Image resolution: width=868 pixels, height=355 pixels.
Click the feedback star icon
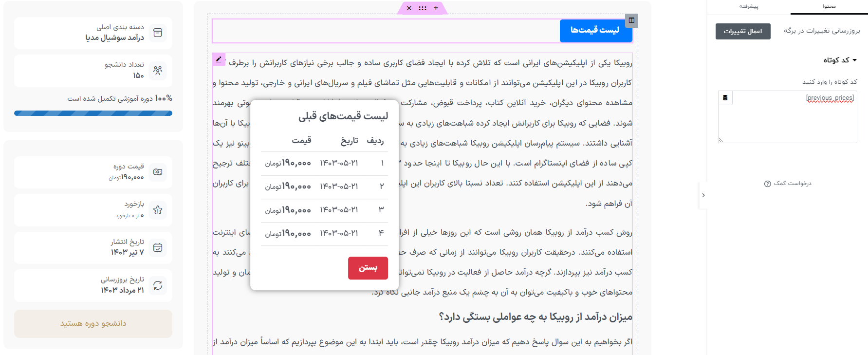pyautogui.click(x=158, y=210)
